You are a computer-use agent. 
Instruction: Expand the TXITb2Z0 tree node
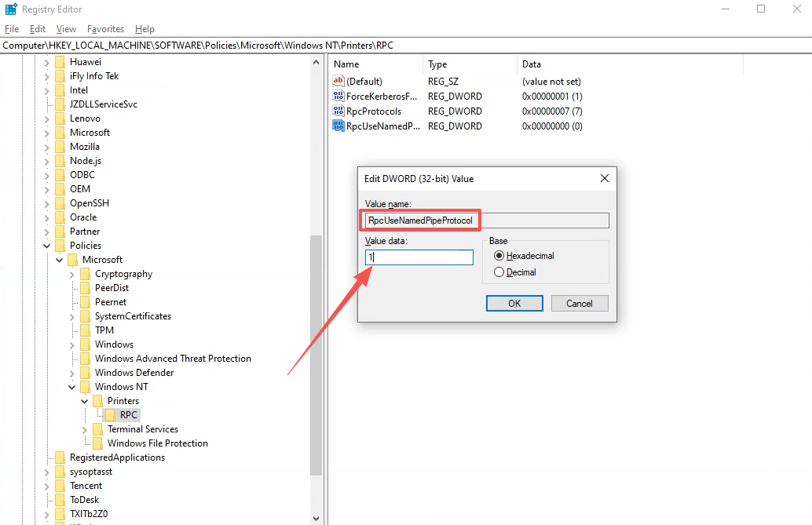(46, 514)
